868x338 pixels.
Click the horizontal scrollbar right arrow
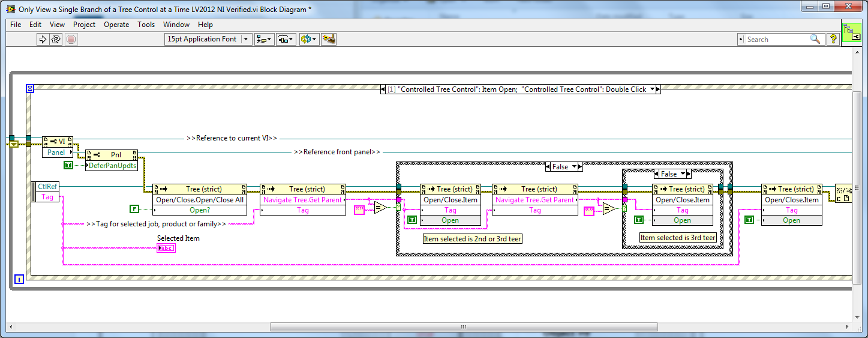pos(846,327)
